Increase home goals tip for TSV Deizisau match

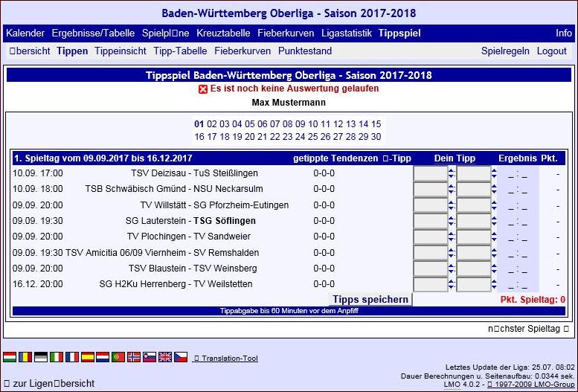point(451,170)
